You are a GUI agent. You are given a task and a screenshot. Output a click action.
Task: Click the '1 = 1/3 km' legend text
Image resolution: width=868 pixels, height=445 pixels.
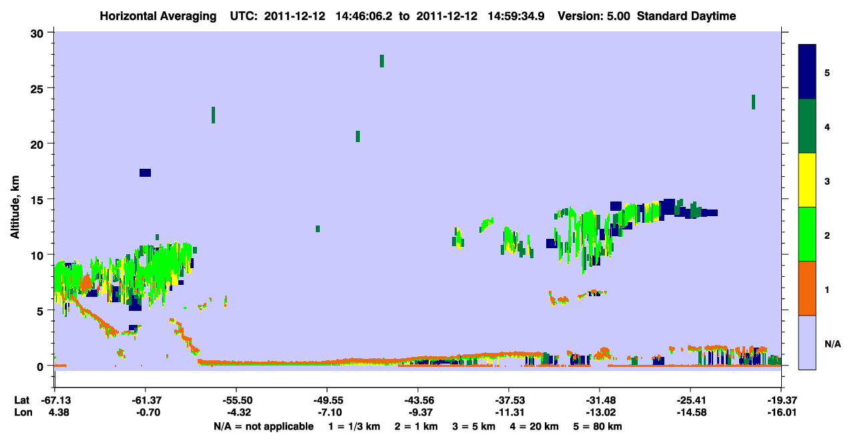pos(355,426)
